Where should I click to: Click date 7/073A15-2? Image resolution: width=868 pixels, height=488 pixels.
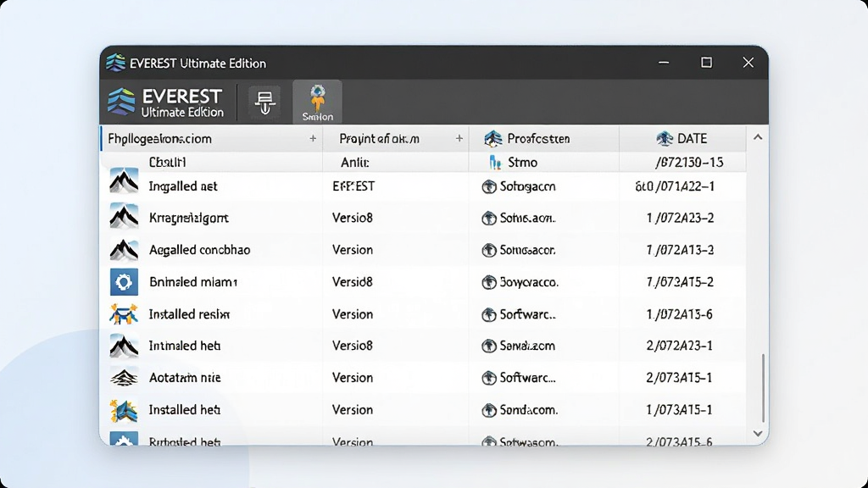tap(680, 282)
